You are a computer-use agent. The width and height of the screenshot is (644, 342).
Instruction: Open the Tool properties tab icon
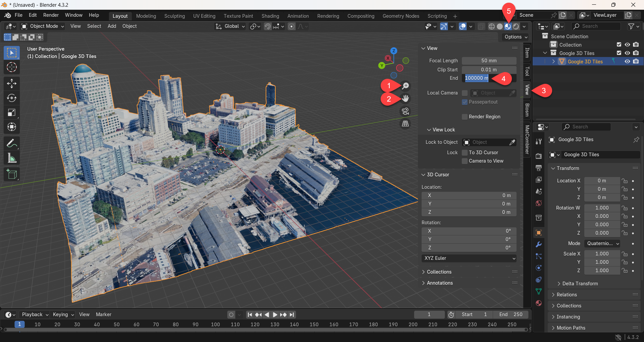(x=539, y=141)
